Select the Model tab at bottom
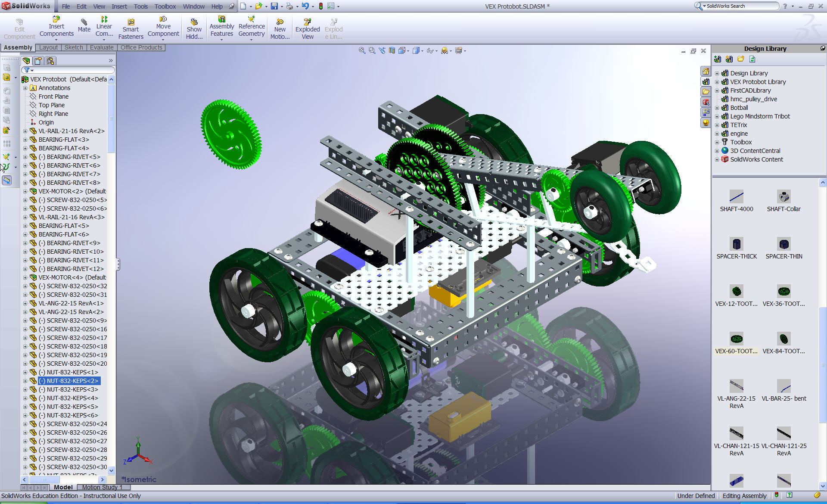 [63, 487]
